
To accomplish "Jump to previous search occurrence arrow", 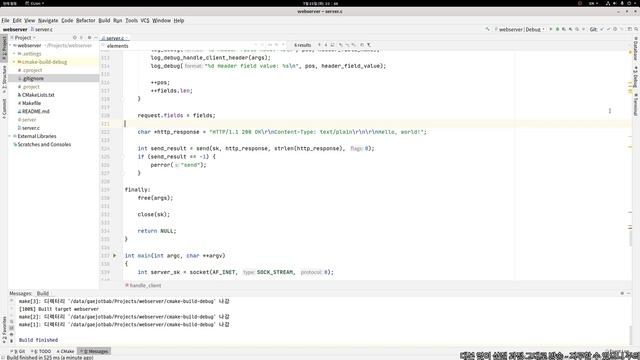I will [x=320, y=45].
